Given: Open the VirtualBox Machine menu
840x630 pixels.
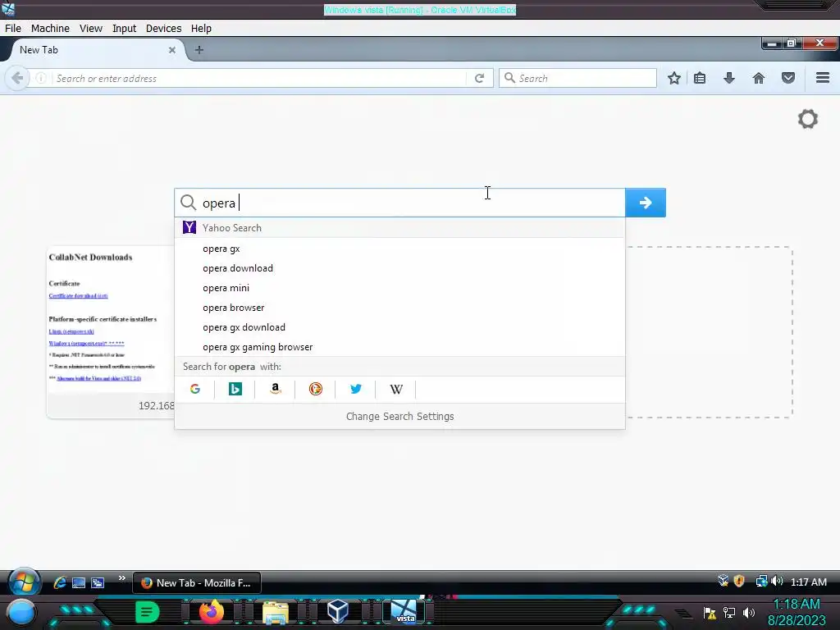Looking at the screenshot, I should [50, 29].
